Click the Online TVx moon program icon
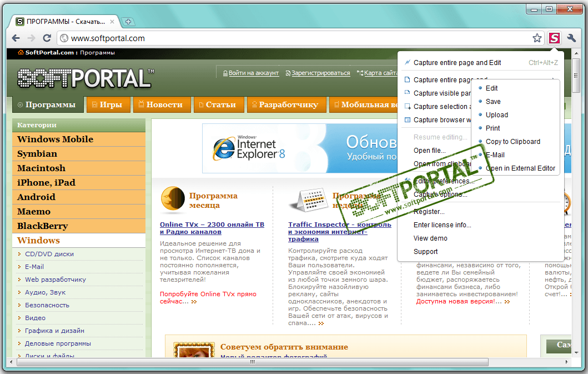The image size is (588, 374). click(173, 198)
